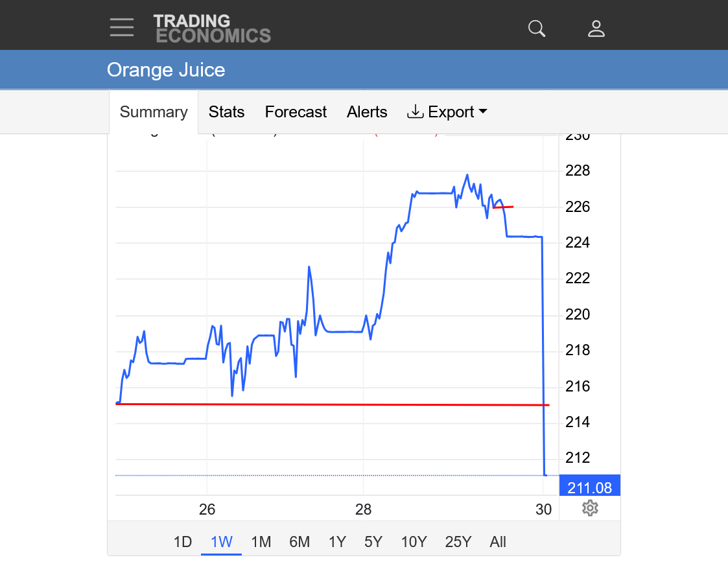This screenshot has height=584, width=728.
Task: Show the 6M chart range
Action: click(299, 542)
